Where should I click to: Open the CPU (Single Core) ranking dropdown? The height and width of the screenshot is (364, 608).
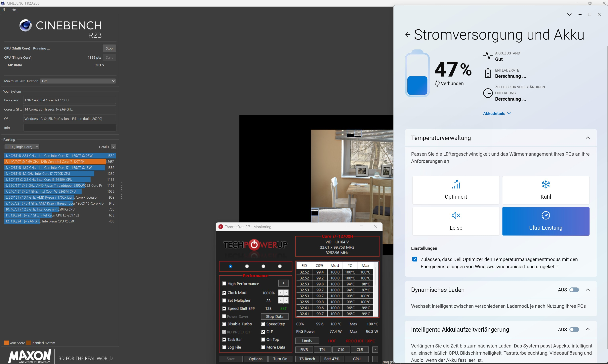[x=22, y=147]
